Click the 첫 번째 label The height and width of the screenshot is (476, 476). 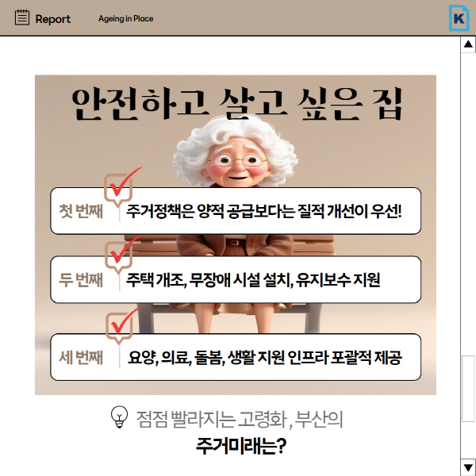81,211
